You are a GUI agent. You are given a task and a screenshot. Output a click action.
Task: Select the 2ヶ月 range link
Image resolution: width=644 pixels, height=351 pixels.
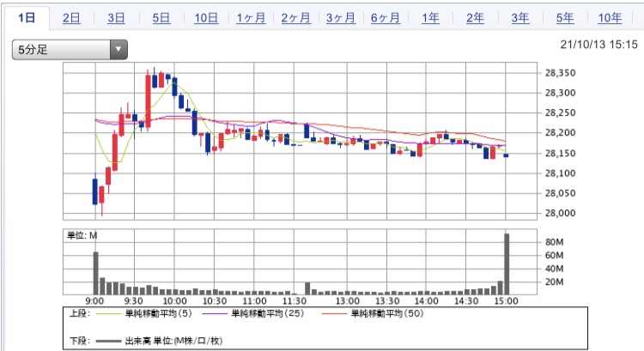coord(295,18)
